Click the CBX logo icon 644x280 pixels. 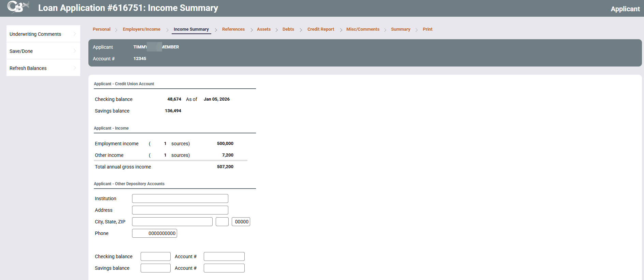click(18, 7)
